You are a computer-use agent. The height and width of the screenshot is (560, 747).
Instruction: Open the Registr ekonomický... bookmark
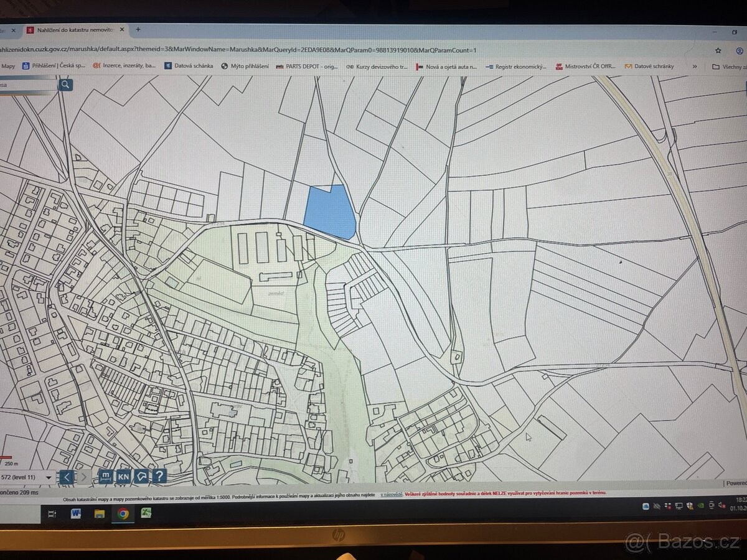(x=516, y=66)
